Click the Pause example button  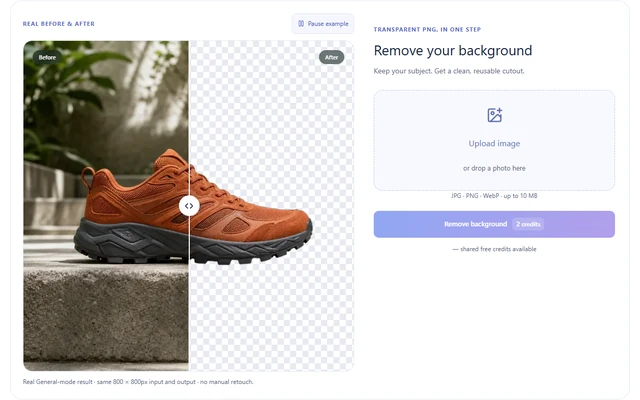[322, 24]
